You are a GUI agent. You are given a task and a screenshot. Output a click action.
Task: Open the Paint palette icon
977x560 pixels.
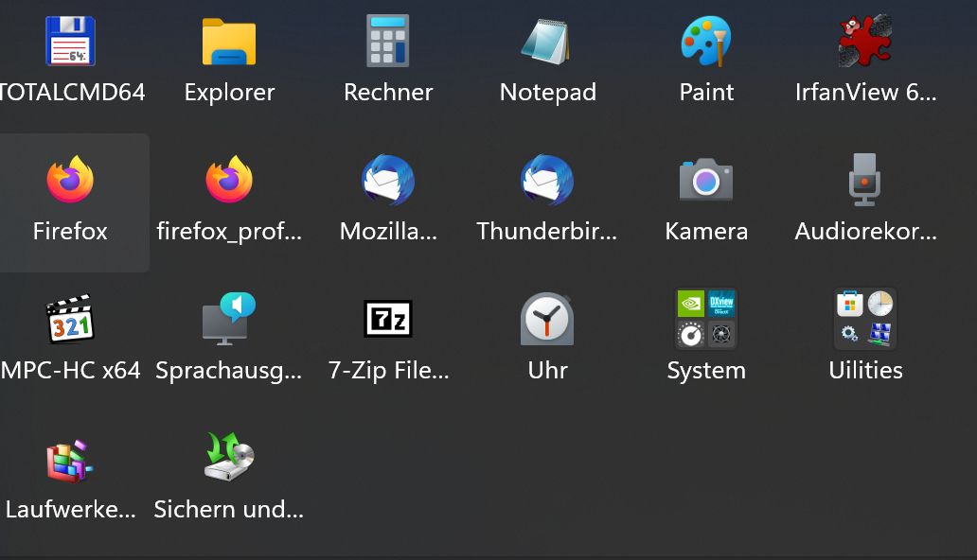pyautogui.click(x=706, y=41)
